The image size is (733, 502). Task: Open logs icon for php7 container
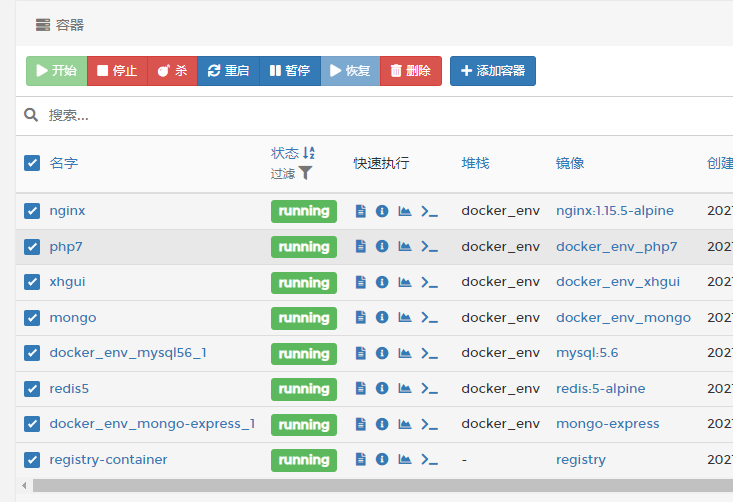(360, 246)
